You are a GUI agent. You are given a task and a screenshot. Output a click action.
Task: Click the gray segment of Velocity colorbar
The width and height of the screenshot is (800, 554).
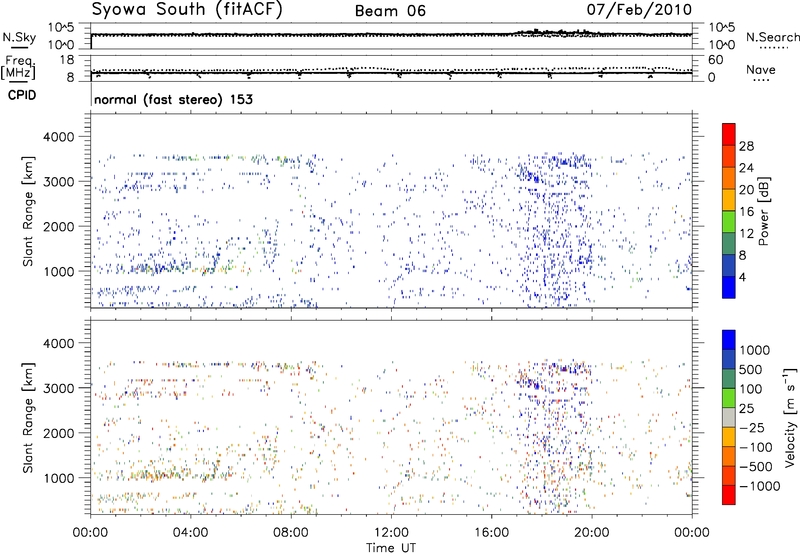pos(729,417)
